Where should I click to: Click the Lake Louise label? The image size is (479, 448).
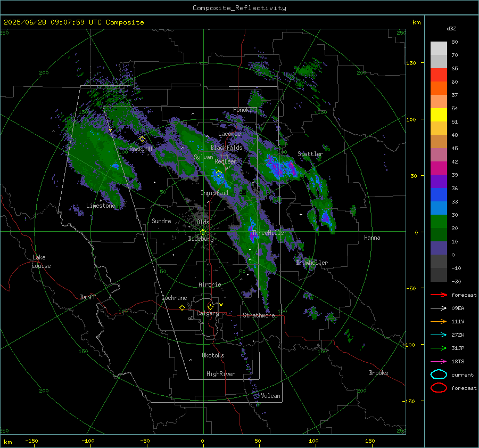pyautogui.click(x=41, y=262)
